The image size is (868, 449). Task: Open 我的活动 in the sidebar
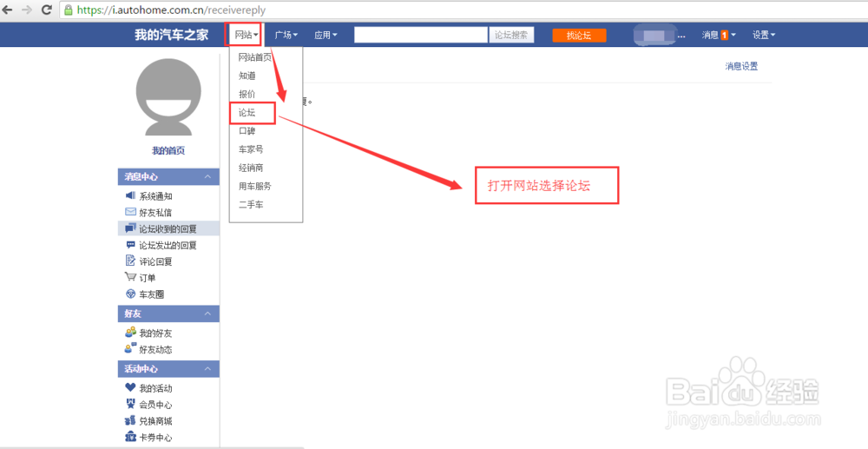(155, 388)
